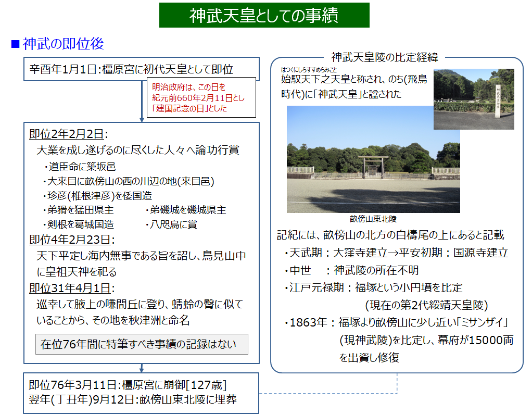The width and height of the screenshot is (532, 414).
Task: Click the line いることから、その地を秋津洲と命名
Action: click(x=113, y=320)
